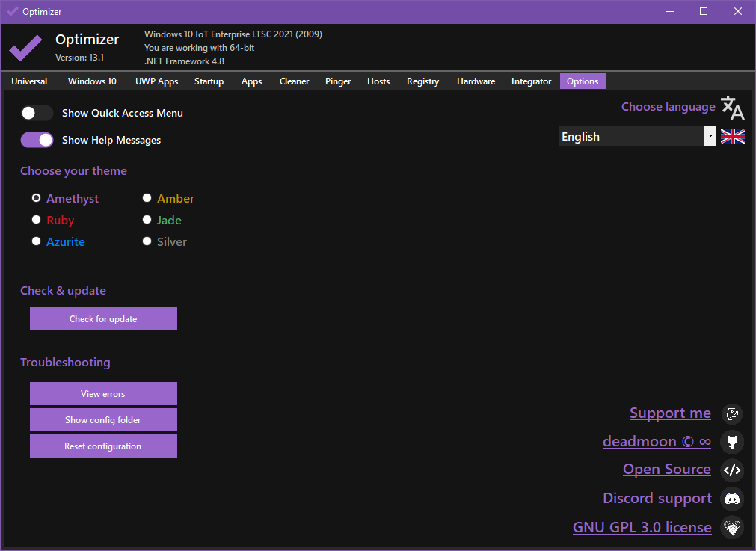Open the English language dropdown
Image resolution: width=756 pixels, height=551 pixels.
pos(637,136)
